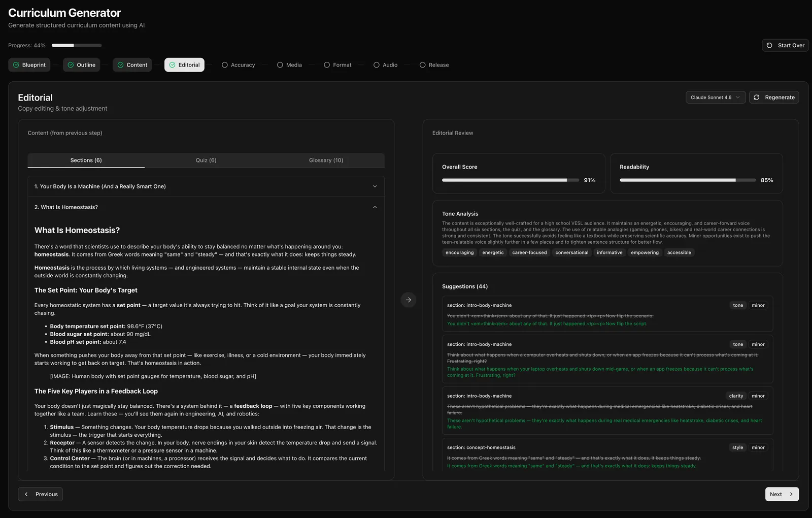Click the encouraging tone tag
Viewport: 812px width, 518px height.
460,252
